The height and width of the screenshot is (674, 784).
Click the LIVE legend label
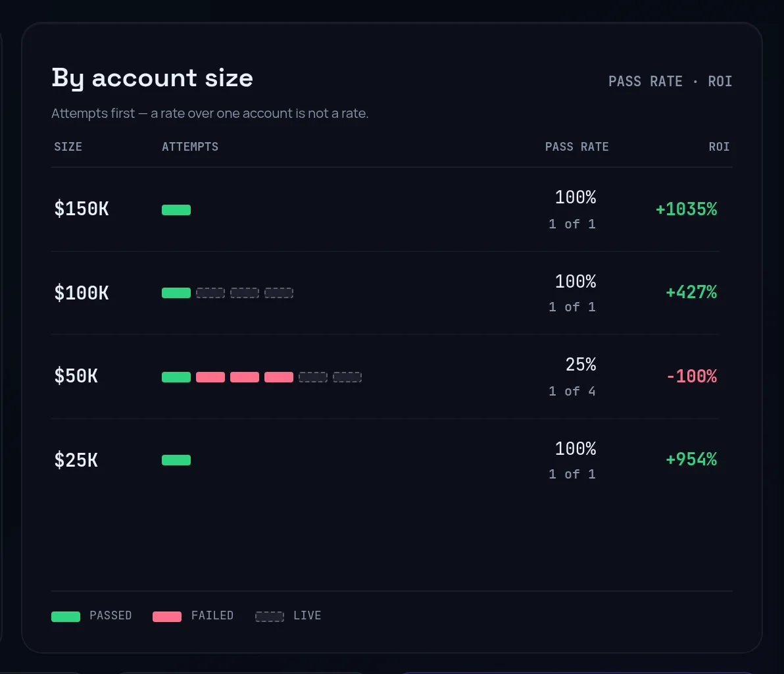(x=307, y=615)
